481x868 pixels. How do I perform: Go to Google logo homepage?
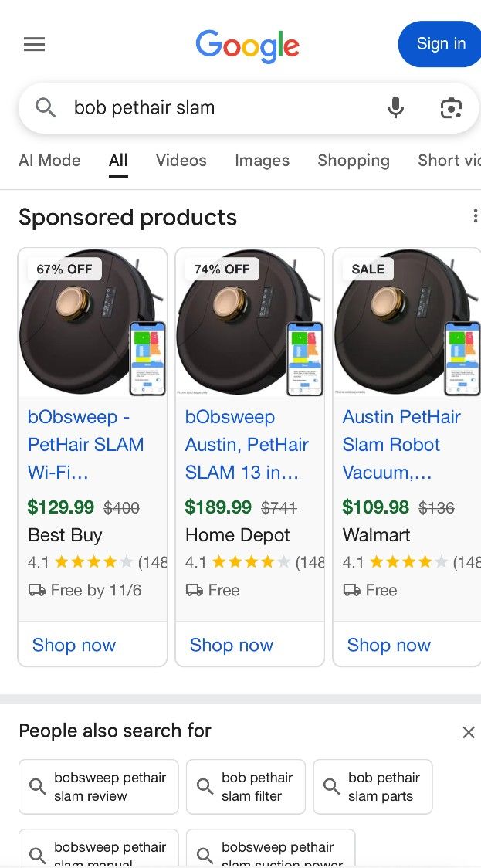pyautogui.click(x=247, y=46)
